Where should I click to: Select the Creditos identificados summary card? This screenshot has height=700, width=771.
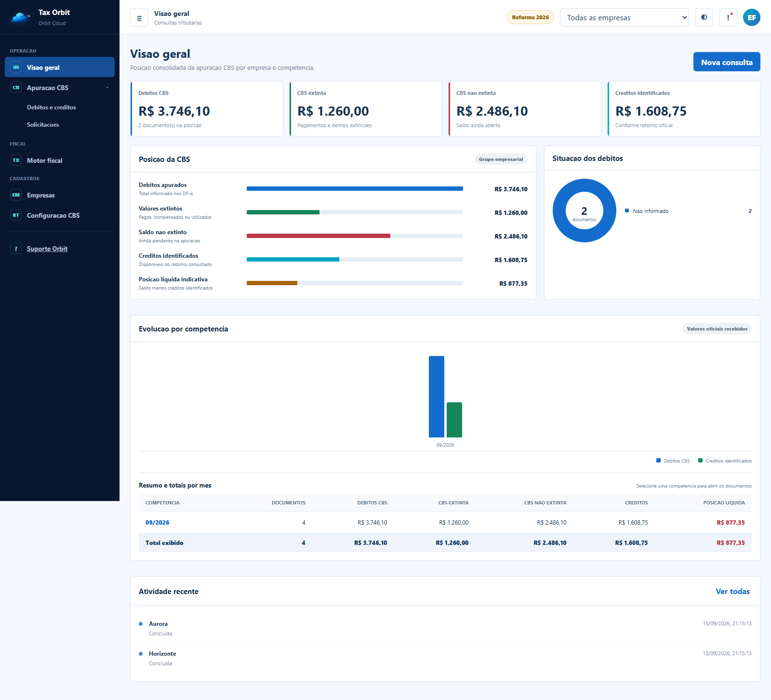tap(684, 109)
